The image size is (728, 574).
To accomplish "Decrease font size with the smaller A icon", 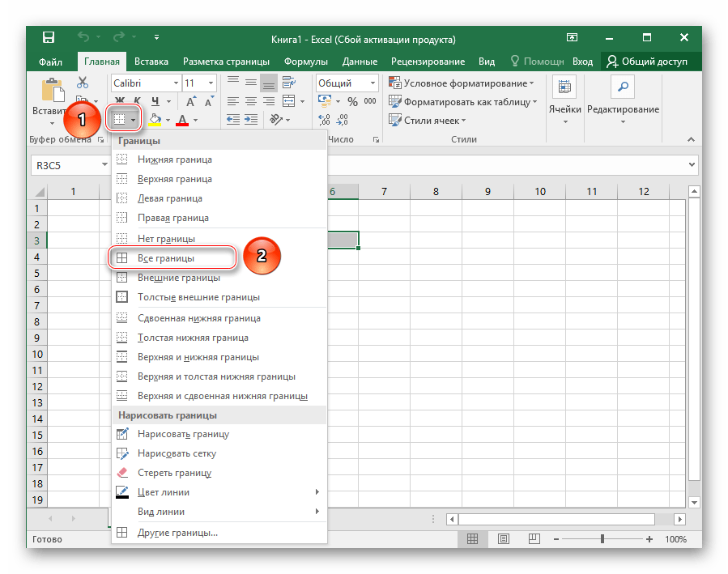I will coord(210,102).
